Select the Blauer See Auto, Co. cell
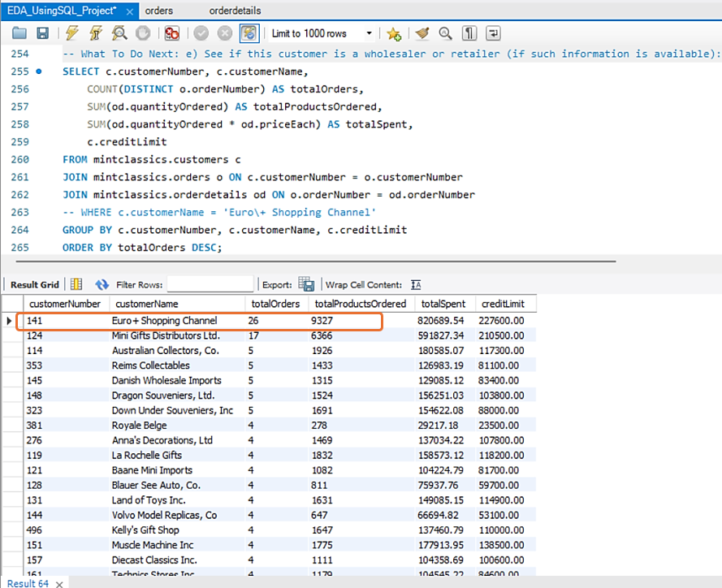 (177, 486)
